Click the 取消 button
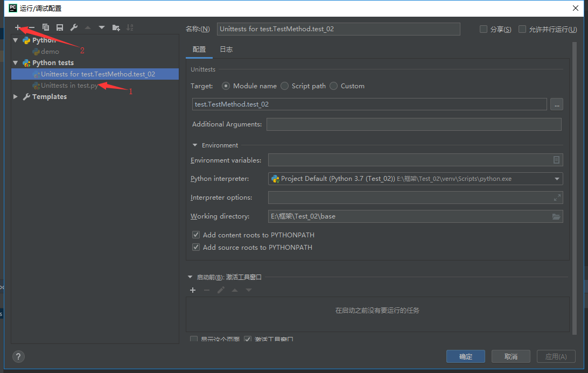The height and width of the screenshot is (373, 588). click(511, 356)
